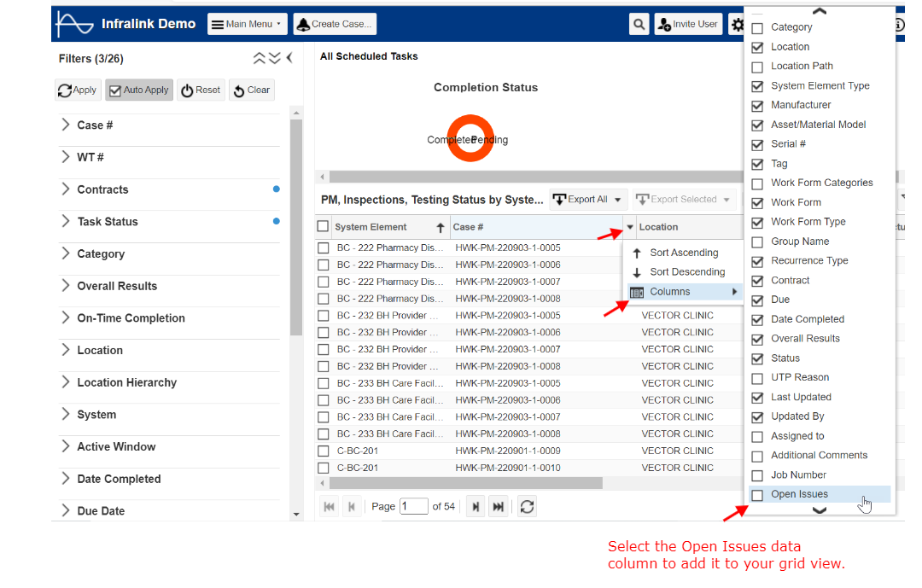Refresh the grid with reload icon
This screenshot has width=922, height=588.
pyautogui.click(x=527, y=506)
